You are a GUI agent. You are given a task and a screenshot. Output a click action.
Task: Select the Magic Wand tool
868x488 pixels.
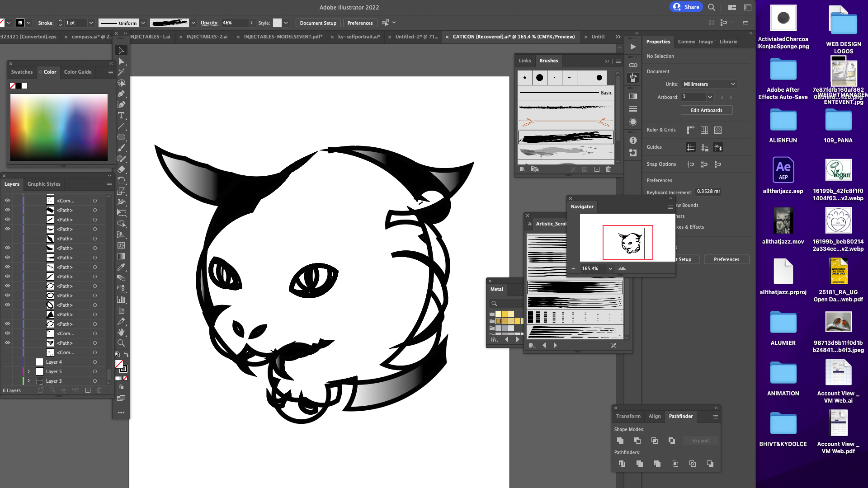tap(121, 72)
